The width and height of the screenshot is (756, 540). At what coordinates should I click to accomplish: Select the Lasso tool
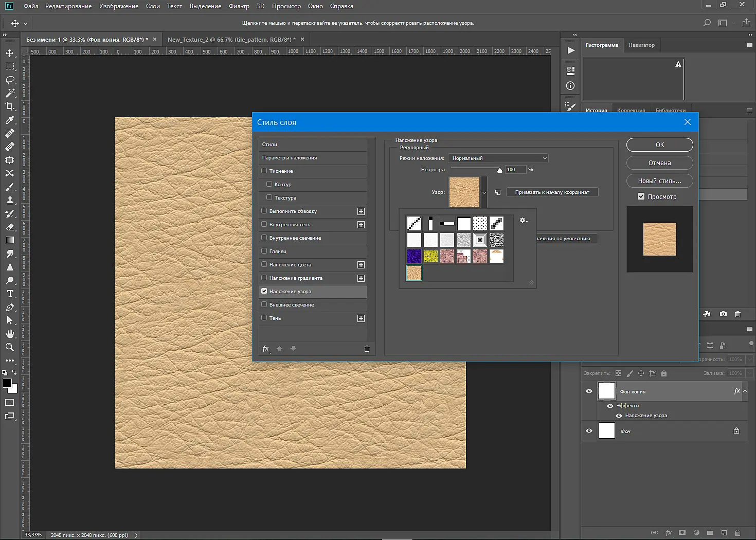pos(10,80)
